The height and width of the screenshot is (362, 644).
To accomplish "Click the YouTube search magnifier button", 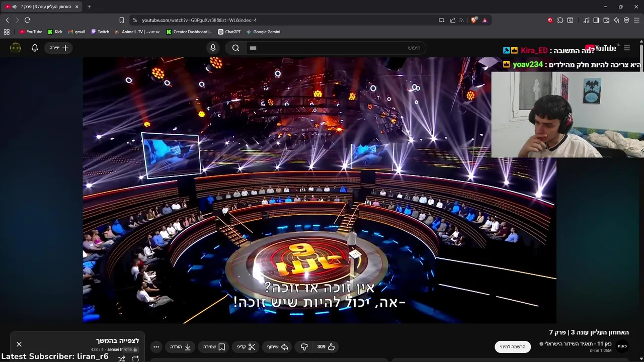I will [x=235, y=48].
